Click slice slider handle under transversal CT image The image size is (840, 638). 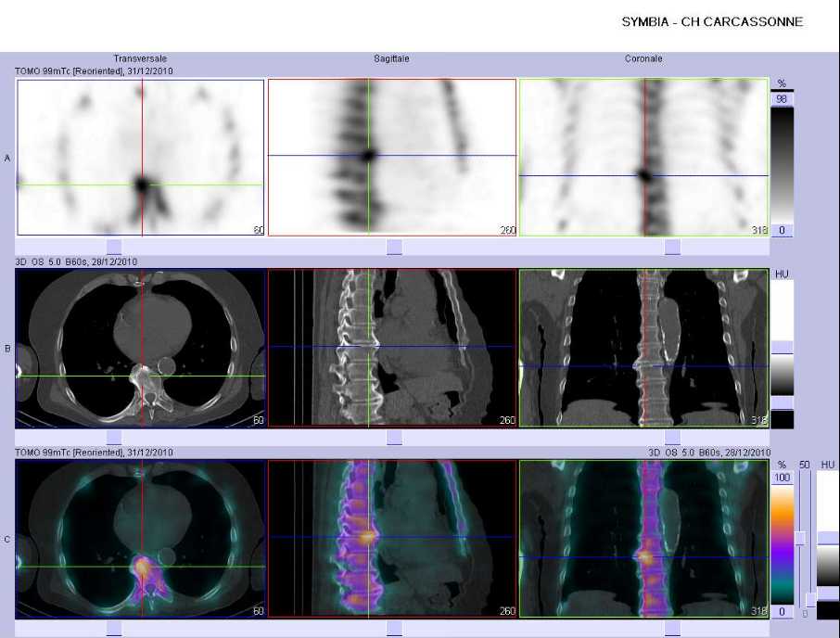tap(114, 438)
